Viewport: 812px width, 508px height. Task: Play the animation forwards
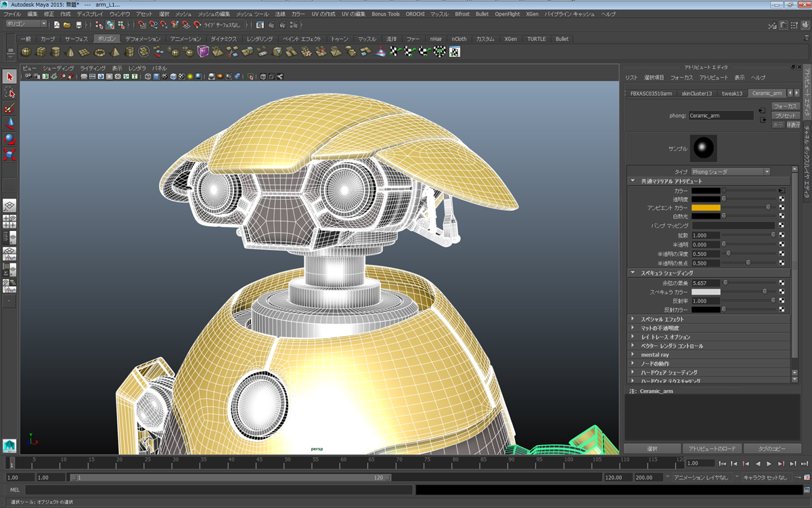pos(769,464)
